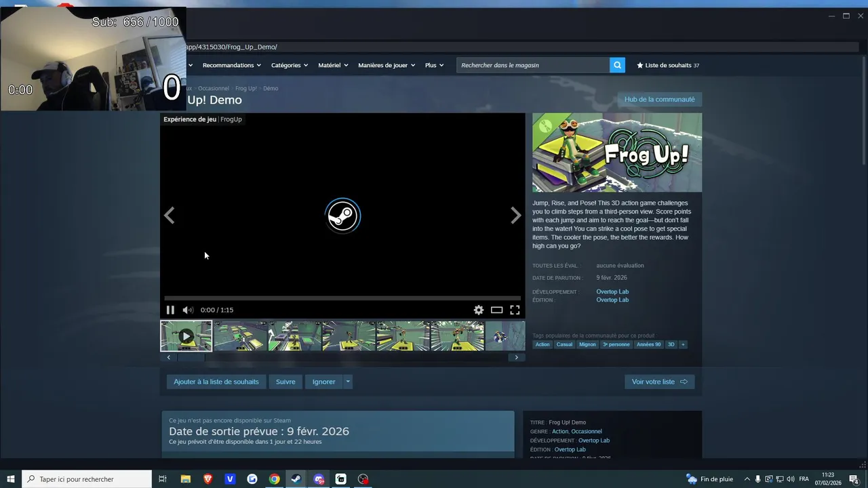
Task: Switch to Steam in the taskbar
Action: click(x=296, y=479)
